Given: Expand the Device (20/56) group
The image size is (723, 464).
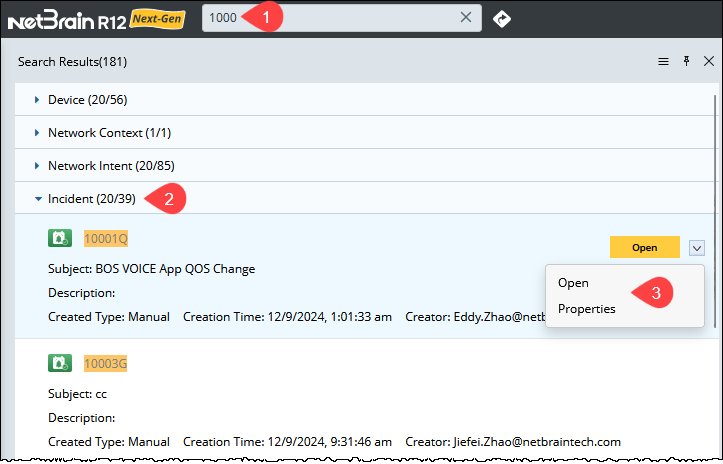Looking at the screenshot, I should click(37, 100).
